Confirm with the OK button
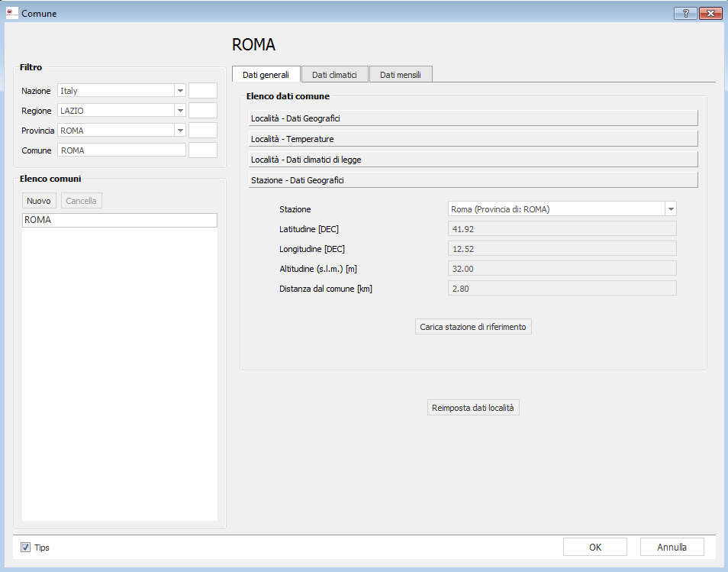 [x=594, y=547]
